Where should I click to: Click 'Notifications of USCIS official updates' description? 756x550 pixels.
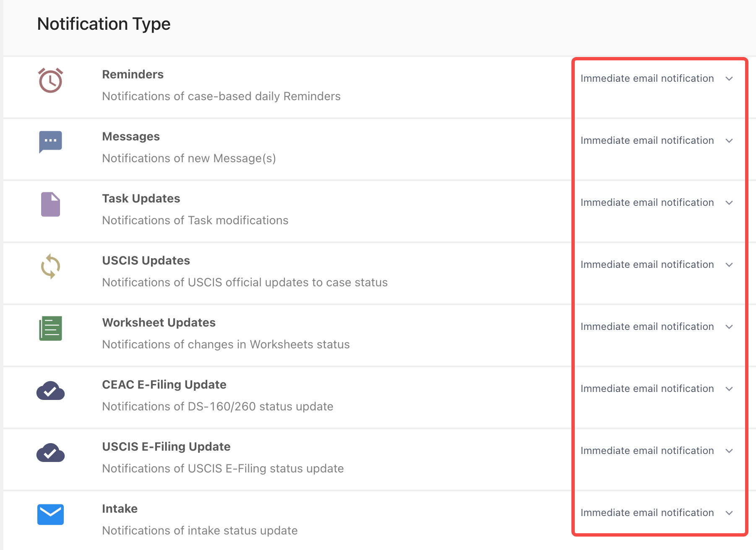(245, 283)
